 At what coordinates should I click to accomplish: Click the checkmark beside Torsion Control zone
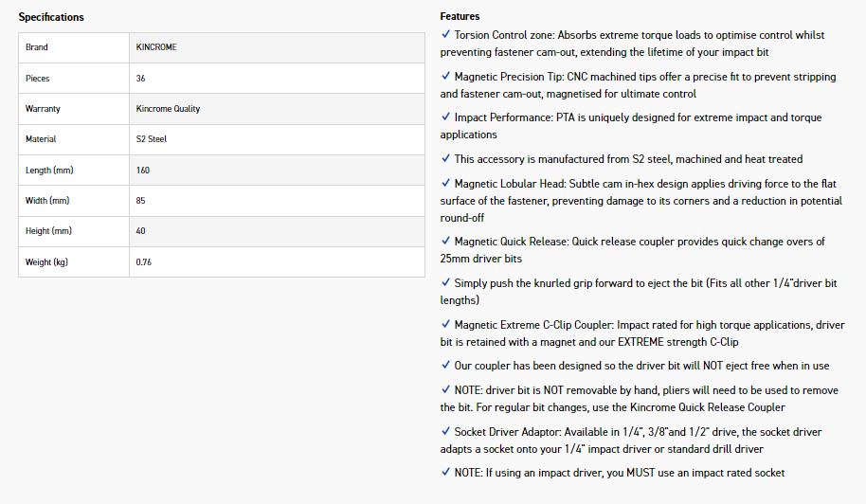coord(445,35)
